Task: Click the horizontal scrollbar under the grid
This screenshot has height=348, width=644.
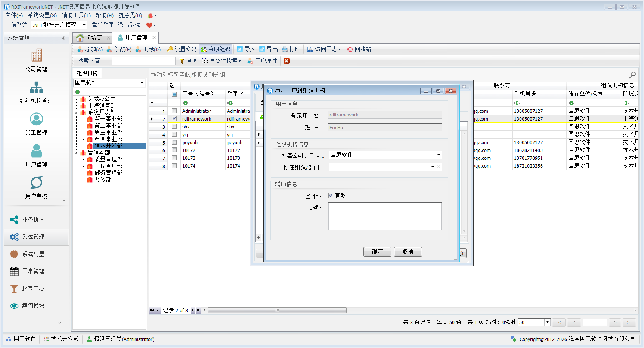Action: pyautogui.click(x=277, y=310)
